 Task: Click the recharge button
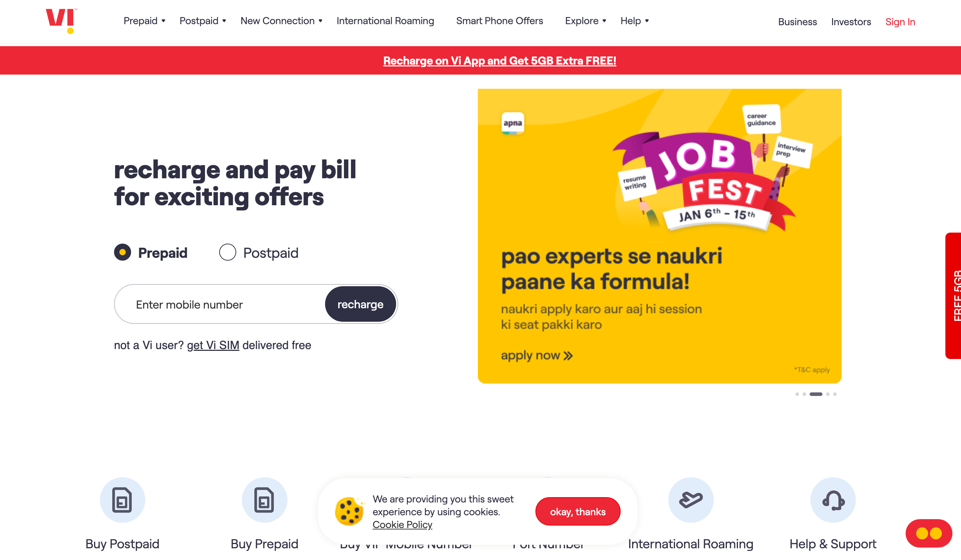[x=360, y=304]
